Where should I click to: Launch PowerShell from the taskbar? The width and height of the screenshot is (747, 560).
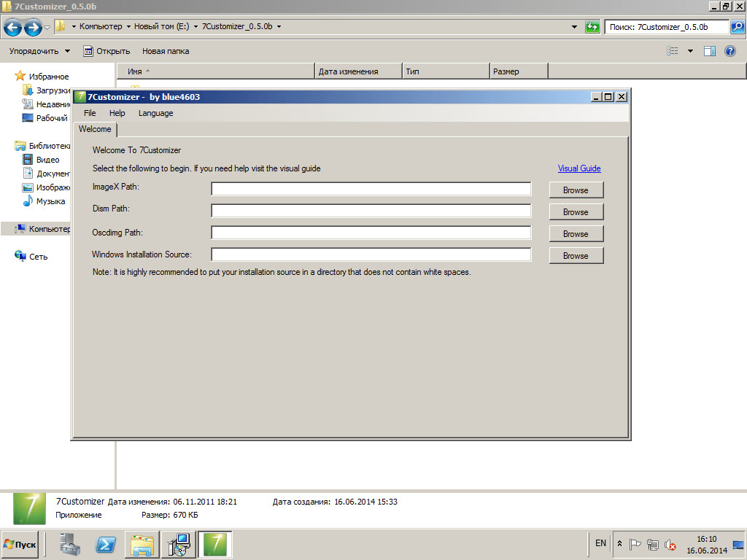[105, 544]
